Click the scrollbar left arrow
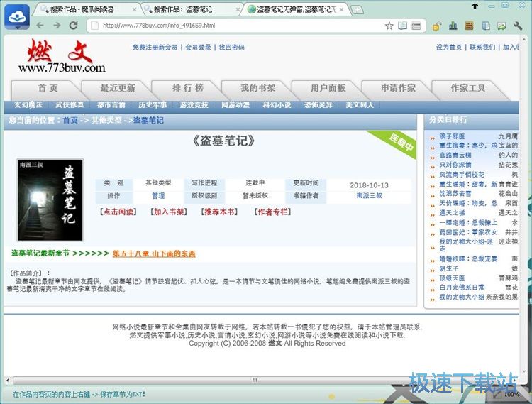 (8, 381)
